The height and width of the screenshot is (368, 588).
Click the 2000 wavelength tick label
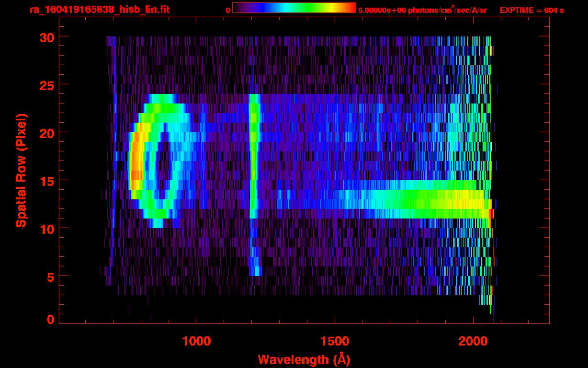point(473,341)
